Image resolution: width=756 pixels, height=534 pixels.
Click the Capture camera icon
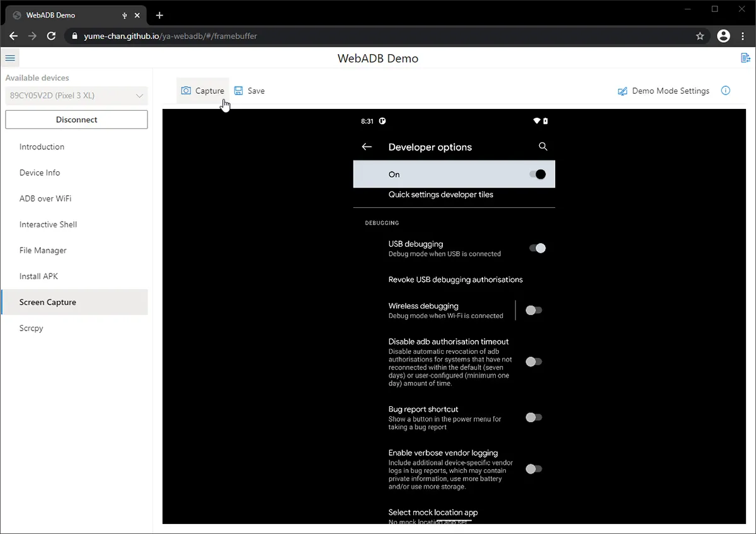point(187,90)
